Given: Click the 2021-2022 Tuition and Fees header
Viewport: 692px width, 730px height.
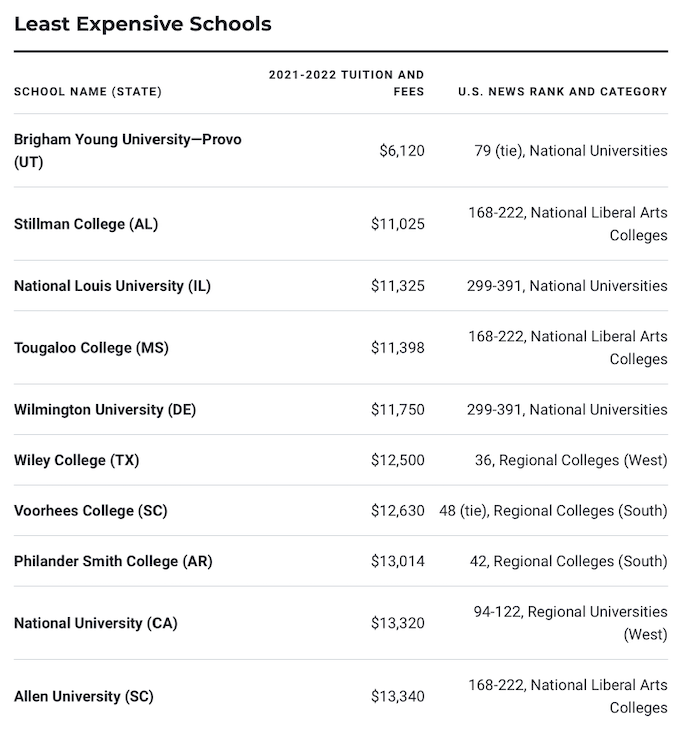Looking at the screenshot, I should click(346, 83).
